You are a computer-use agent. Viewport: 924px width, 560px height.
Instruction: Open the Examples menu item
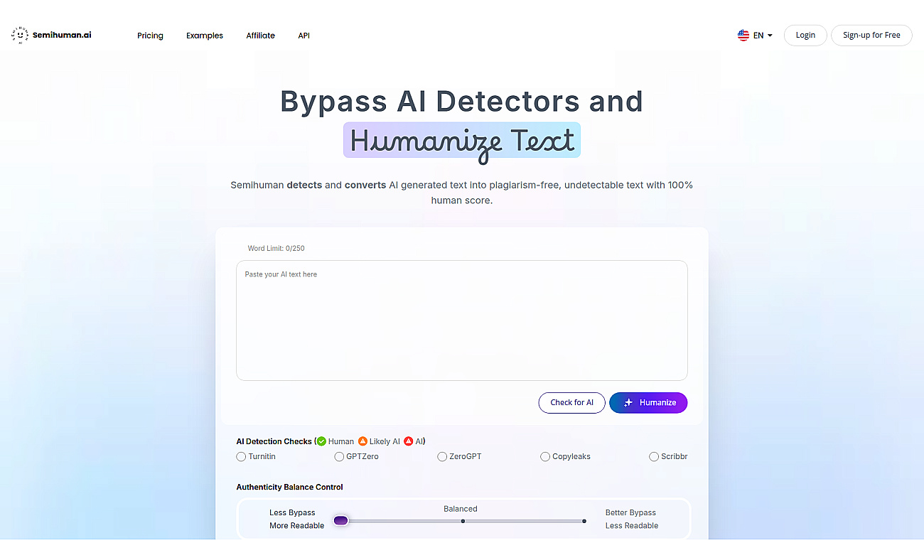pos(205,36)
